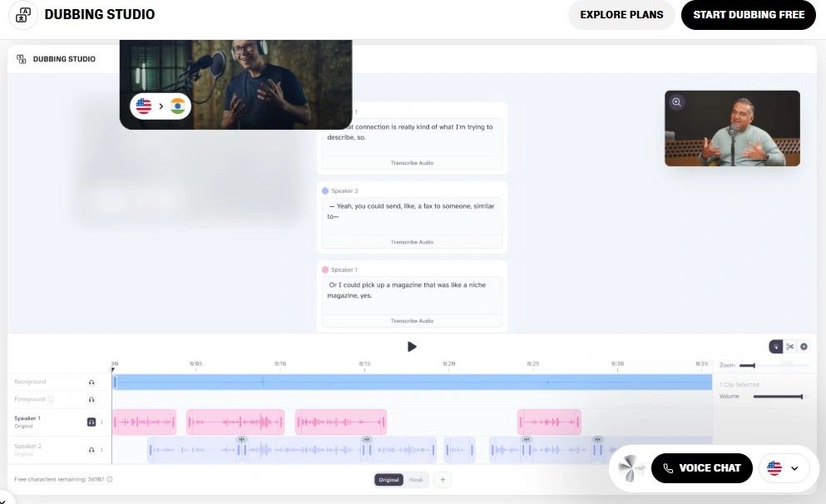Click third merge handle on Speaker 2 track
826x504 pixels.
click(x=526, y=439)
